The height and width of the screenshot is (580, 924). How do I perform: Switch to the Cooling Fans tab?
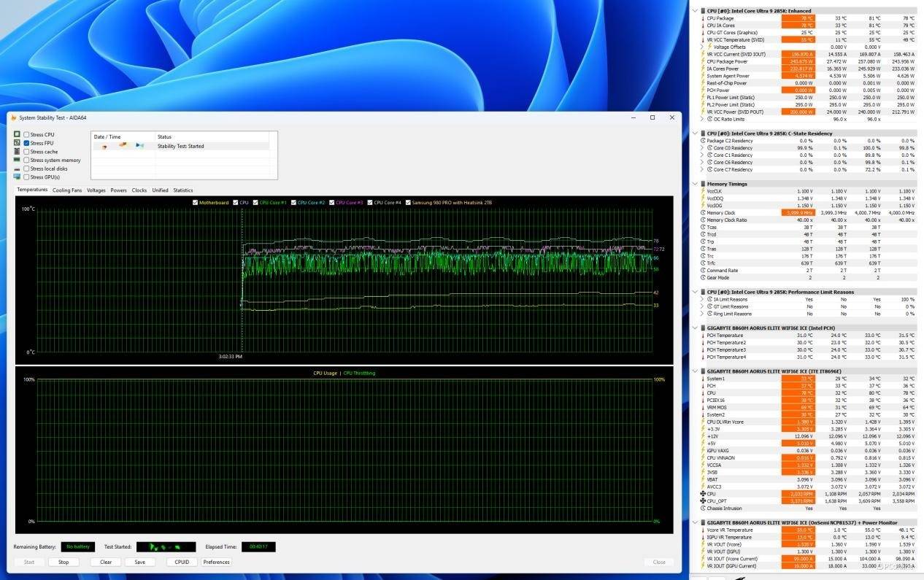pyautogui.click(x=67, y=190)
